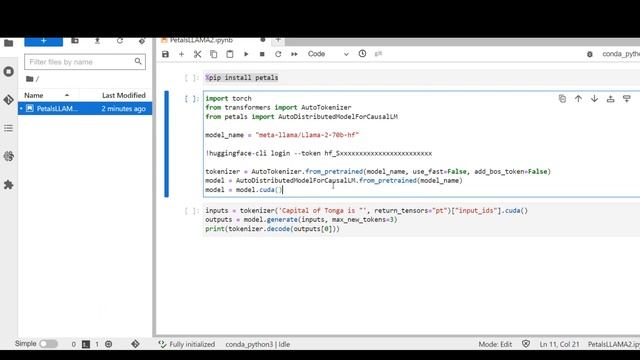Click the notebook trust shield icon
The image size is (640, 360).
(x=526, y=344)
